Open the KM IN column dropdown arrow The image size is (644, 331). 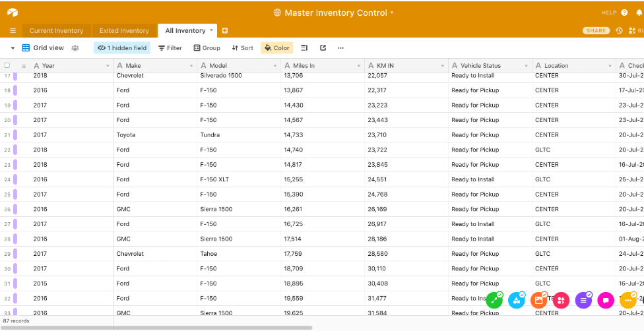tap(442, 66)
